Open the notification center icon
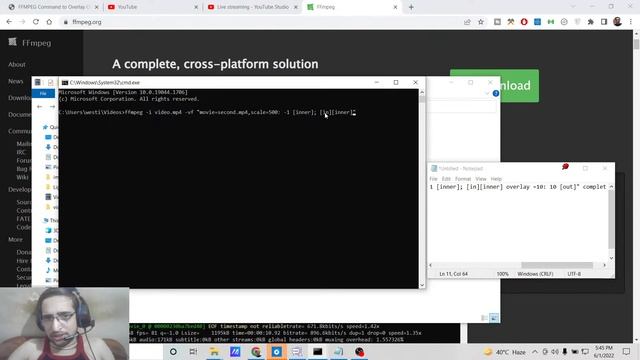The height and width of the screenshot is (360, 640). [x=627, y=351]
